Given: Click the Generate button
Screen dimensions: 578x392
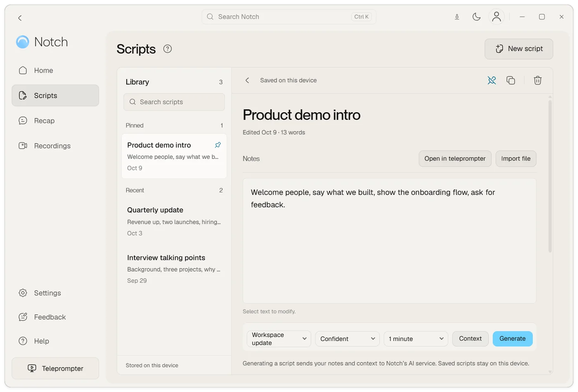Looking at the screenshot, I should point(512,339).
